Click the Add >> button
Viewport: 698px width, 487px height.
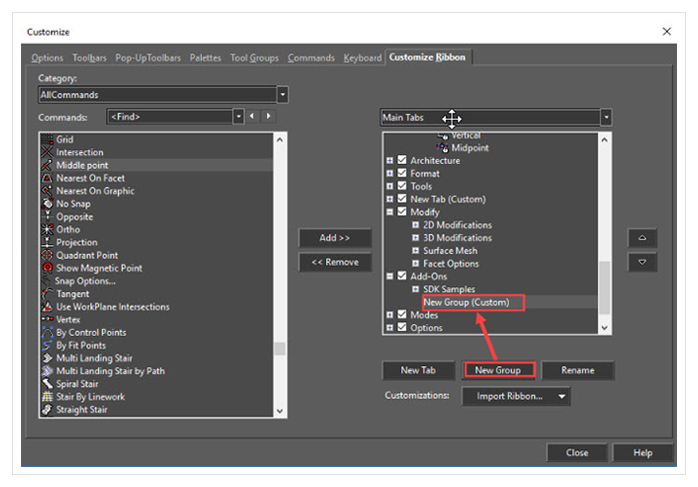pyautogui.click(x=335, y=238)
